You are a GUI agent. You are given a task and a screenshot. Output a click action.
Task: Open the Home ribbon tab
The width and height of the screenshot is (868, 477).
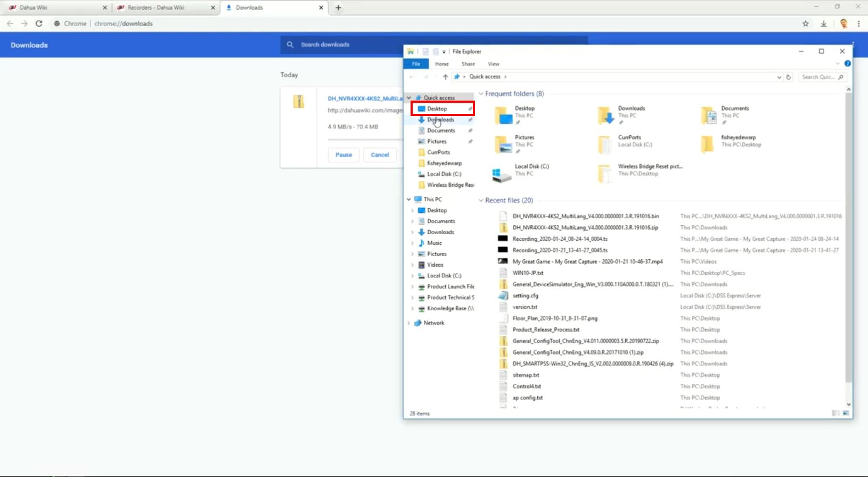[x=441, y=64]
